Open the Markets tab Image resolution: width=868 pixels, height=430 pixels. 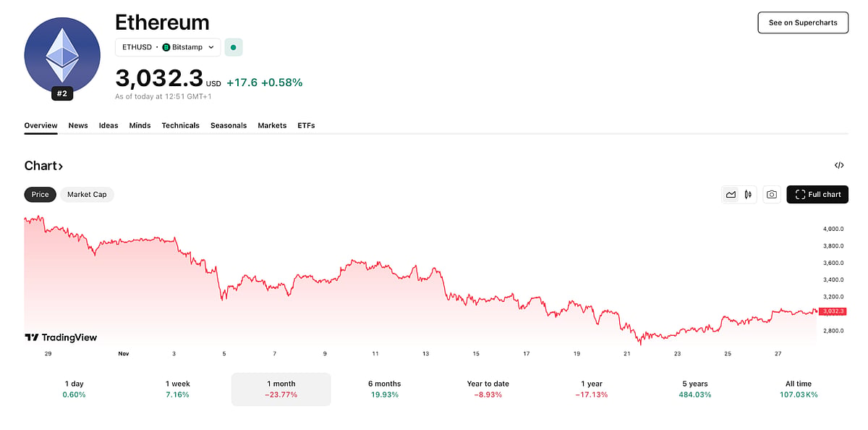(x=272, y=125)
